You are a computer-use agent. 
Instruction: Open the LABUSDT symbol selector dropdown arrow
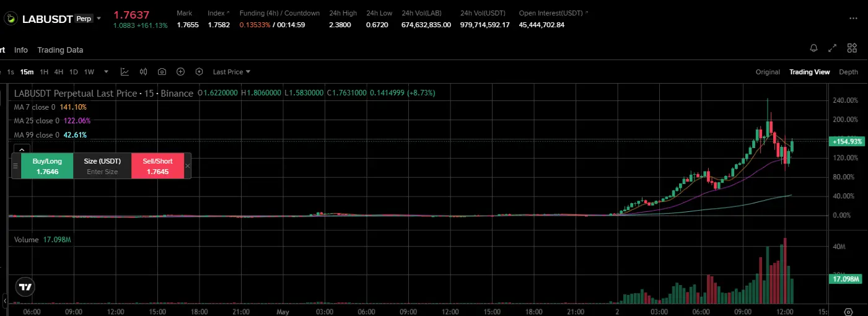click(x=99, y=19)
